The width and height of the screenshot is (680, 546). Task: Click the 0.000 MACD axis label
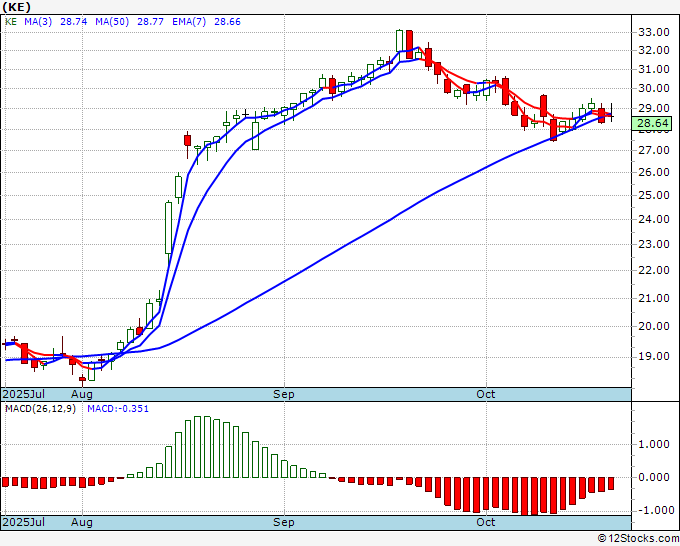click(x=654, y=477)
